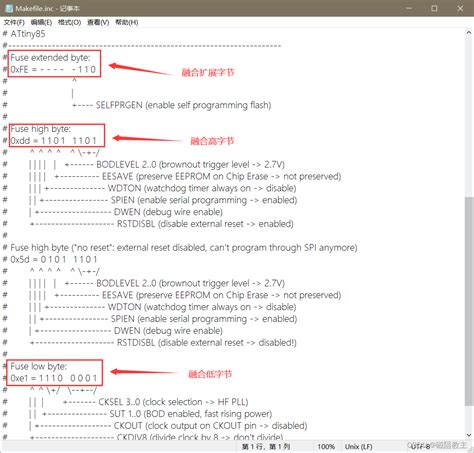Click the SPIEN line under 0x5d
The width and height of the screenshot is (474, 453).
coord(169,319)
